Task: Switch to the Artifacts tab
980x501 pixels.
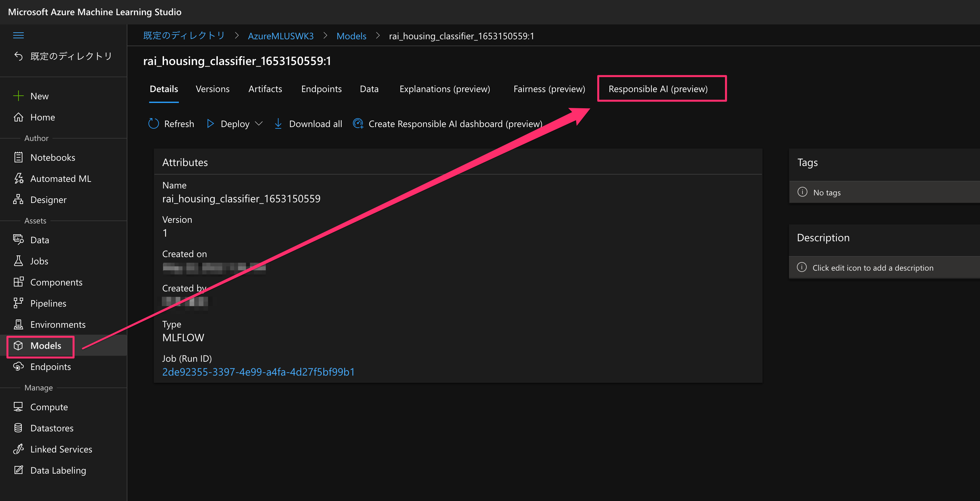Action: click(x=265, y=89)
